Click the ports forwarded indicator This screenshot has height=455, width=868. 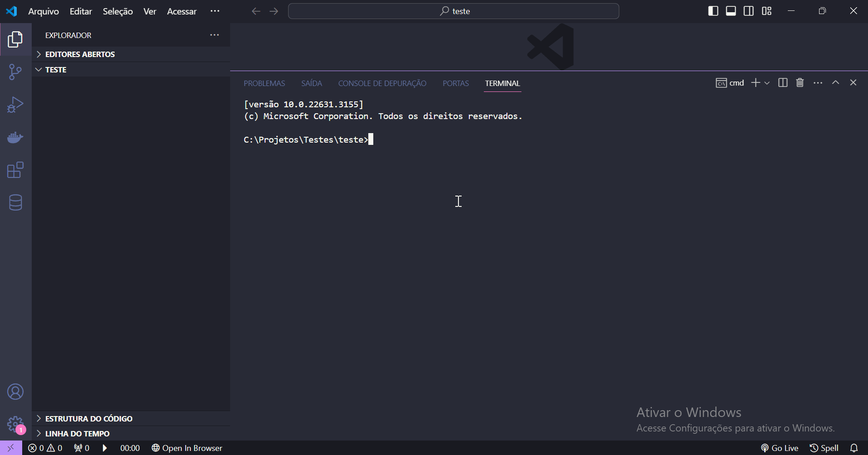pyautogui.click(x=82, y=448)
